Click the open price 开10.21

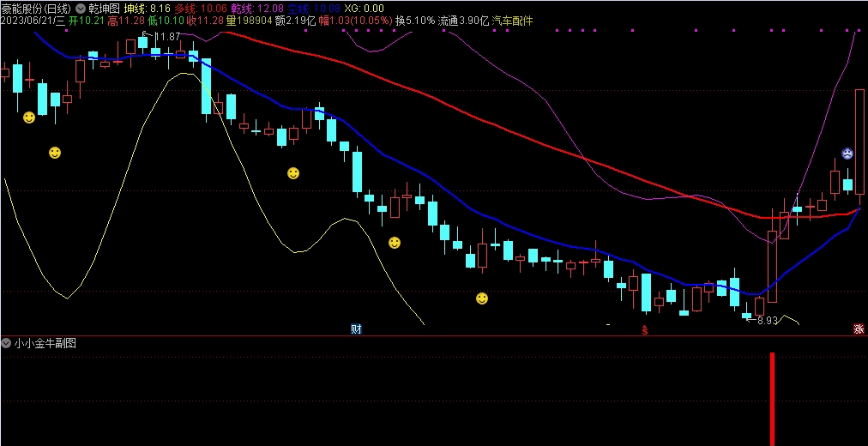click(x=87, y=21)
